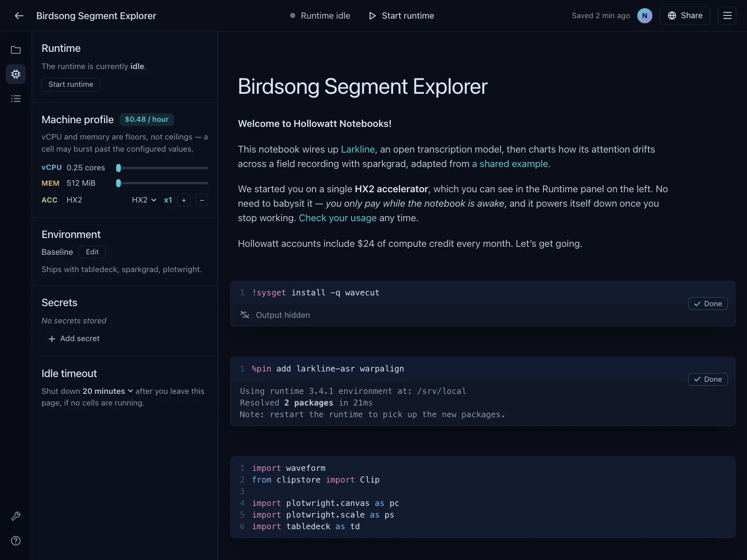Screen dimensions: 747x560
Task: Click the 'import plotwright.canvas as pc' line
Action: pos(325,503)
